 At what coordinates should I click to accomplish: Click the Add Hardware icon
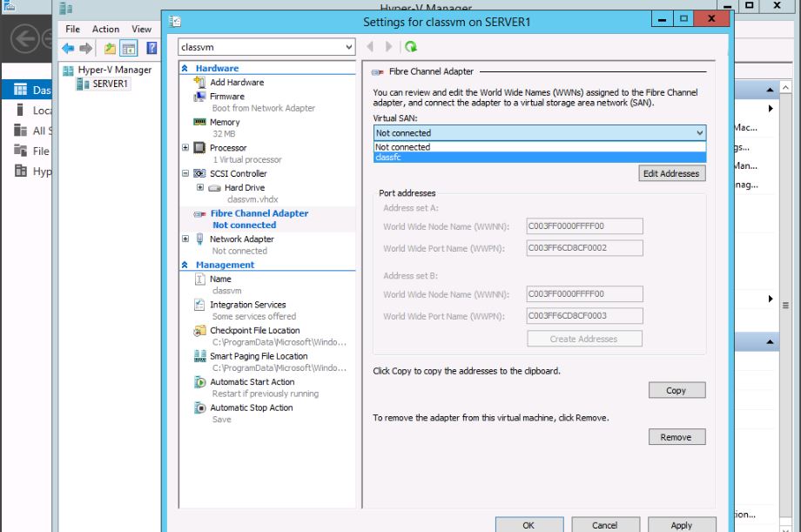pos(199,83)
